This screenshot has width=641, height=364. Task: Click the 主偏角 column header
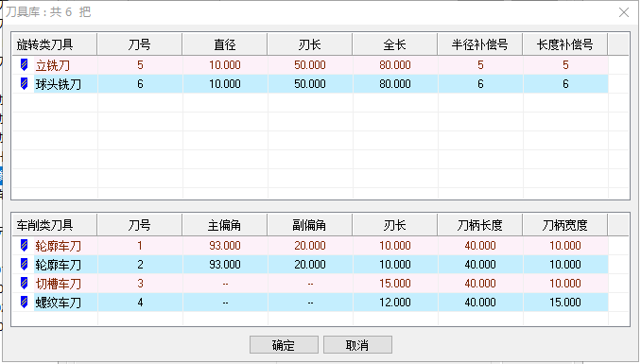(x=224, y=225)
